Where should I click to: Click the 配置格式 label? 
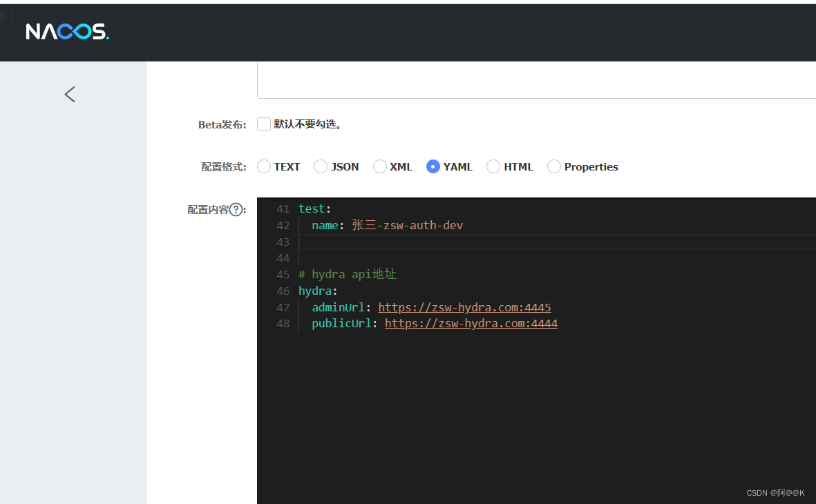[x=223, y=167]
